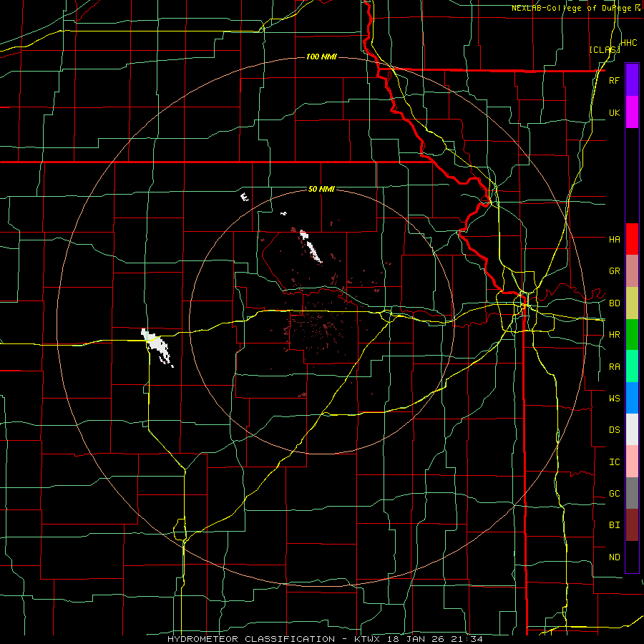Click the WS blue legend swatch

(632, 398)
